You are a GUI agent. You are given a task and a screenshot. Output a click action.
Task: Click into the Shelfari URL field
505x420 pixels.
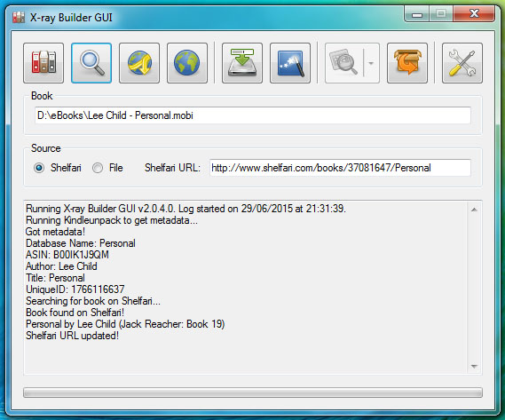point(340,168)
